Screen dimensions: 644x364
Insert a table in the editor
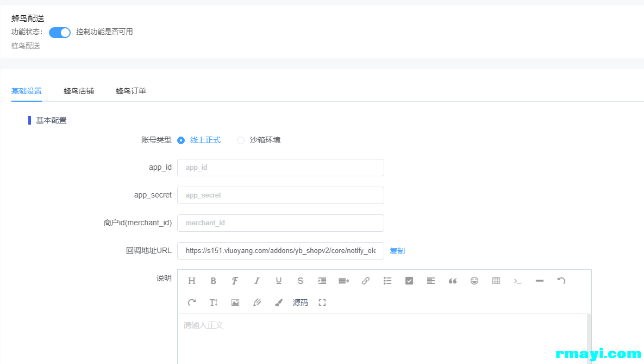click(496, 281)
